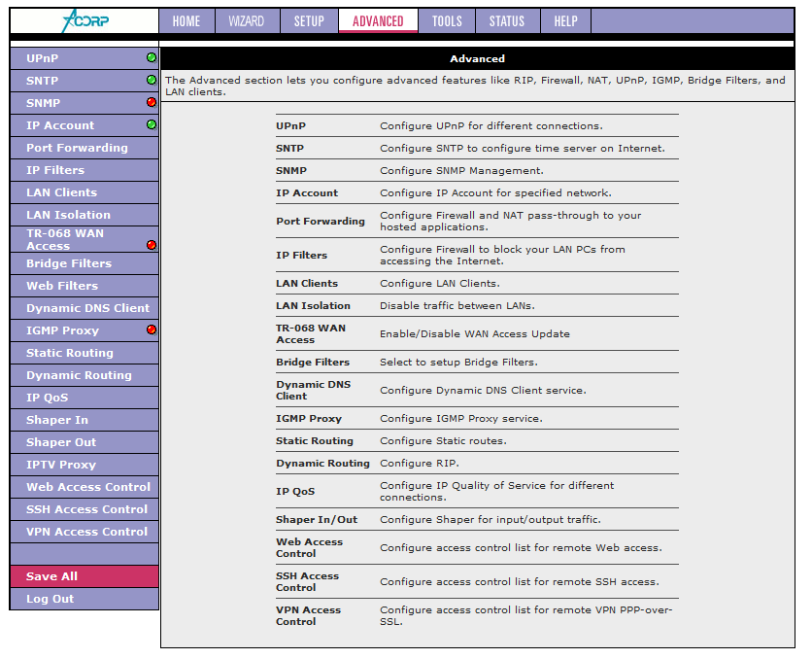This screenshot has height=659, width=812.
Task: Click the green IP Account status dot
Action: [152, 125]
